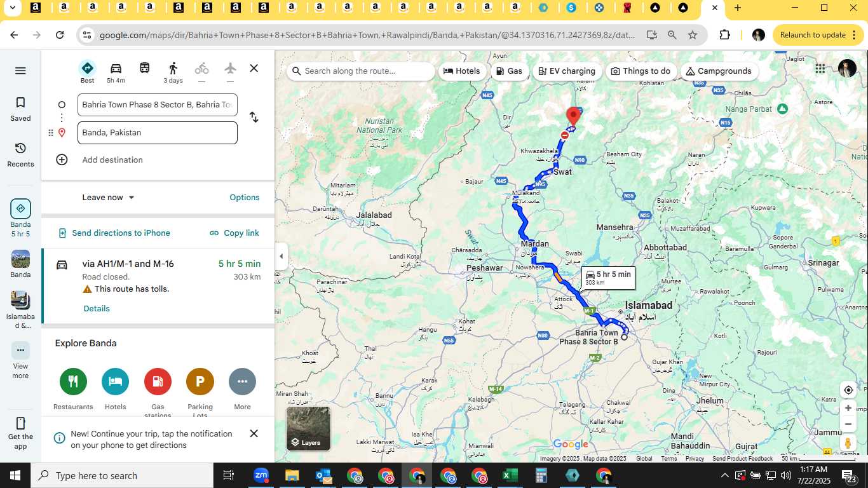The height and width of the screenshot is (488, 868).
Task: Open Saved places in sidebar
Action: coord(20,109)
